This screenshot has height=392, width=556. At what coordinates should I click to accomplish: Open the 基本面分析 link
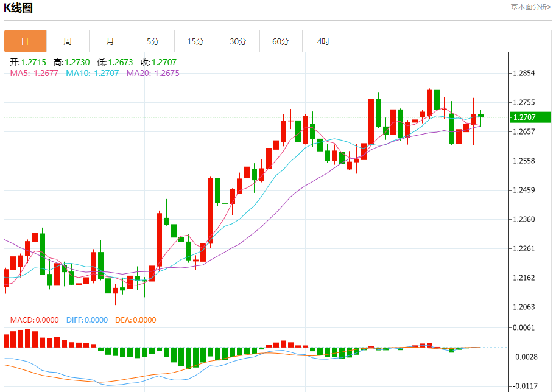(x=530, y=7)
